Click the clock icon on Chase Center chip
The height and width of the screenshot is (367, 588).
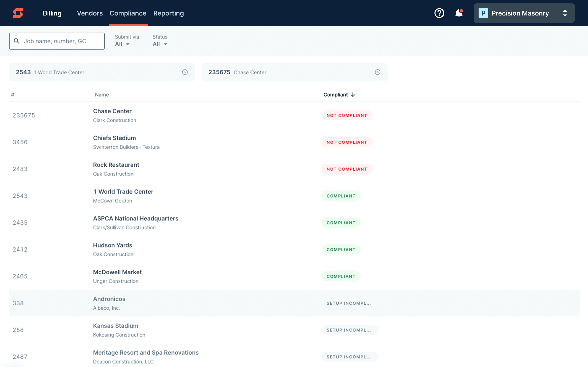click(x=377, y=72)
